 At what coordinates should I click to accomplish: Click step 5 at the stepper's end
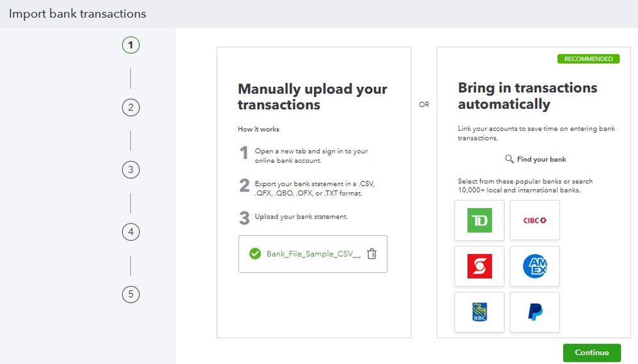click(130, 294)
